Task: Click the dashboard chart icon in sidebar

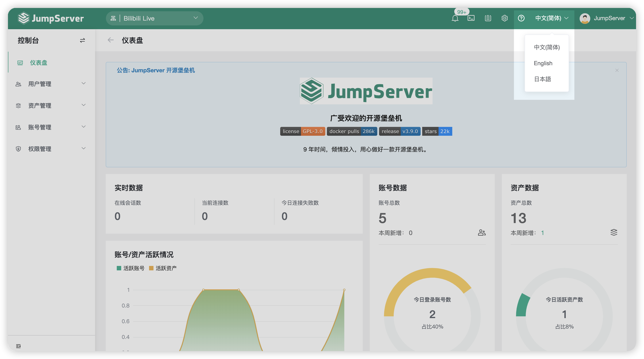Action: (20, 63)
